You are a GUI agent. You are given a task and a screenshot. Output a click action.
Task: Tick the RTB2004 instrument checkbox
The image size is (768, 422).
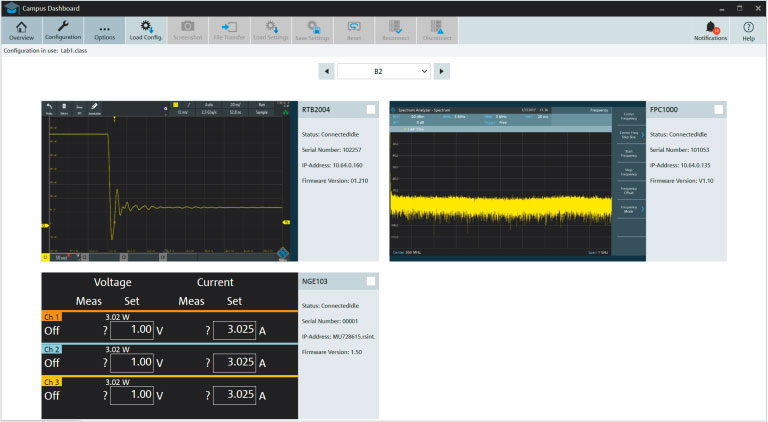click(371, 110)
